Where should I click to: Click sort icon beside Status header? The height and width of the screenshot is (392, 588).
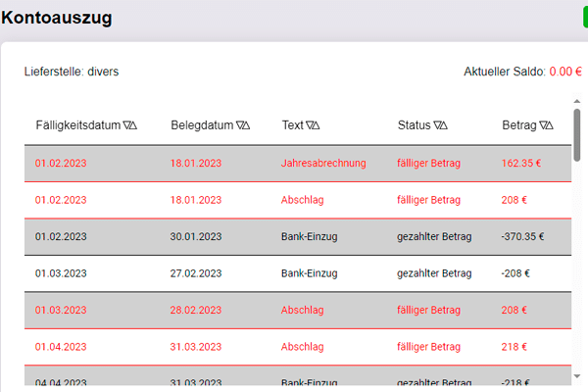tap(440, 125)
